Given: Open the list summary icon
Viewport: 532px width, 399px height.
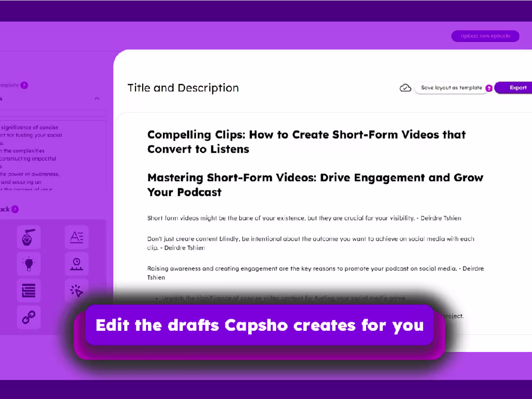Looking at the screenshot, I should click(x=29, y=291).
